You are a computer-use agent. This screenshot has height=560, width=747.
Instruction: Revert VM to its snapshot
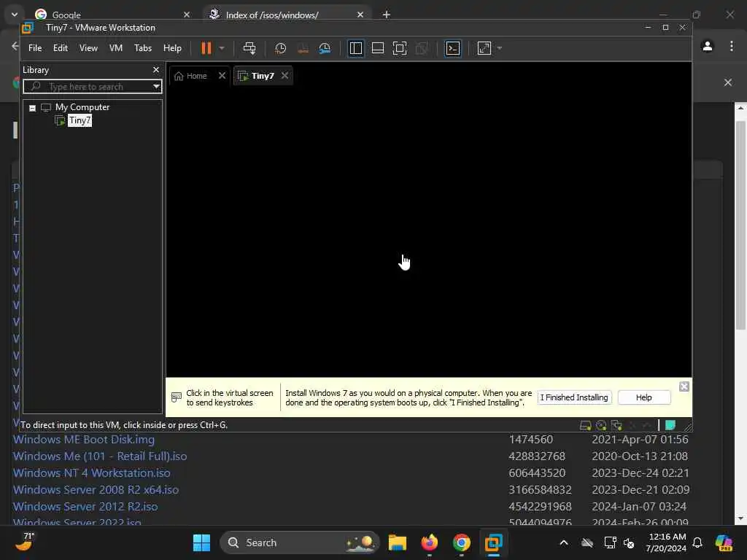(x=303, y=48)
